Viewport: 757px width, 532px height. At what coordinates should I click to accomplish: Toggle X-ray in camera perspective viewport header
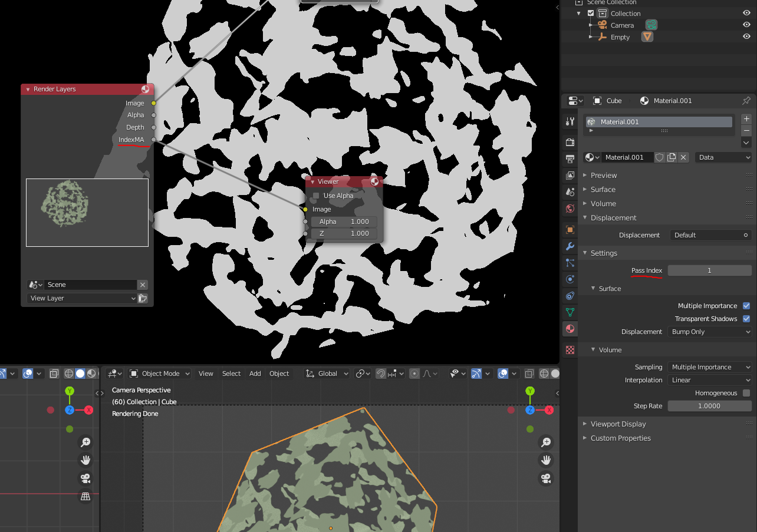(x=529, y=374)
